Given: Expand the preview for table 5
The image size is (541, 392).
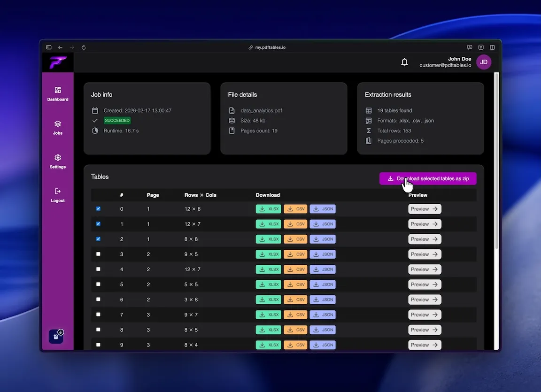Looking at the screenshot, I should (x=425, y=284).
